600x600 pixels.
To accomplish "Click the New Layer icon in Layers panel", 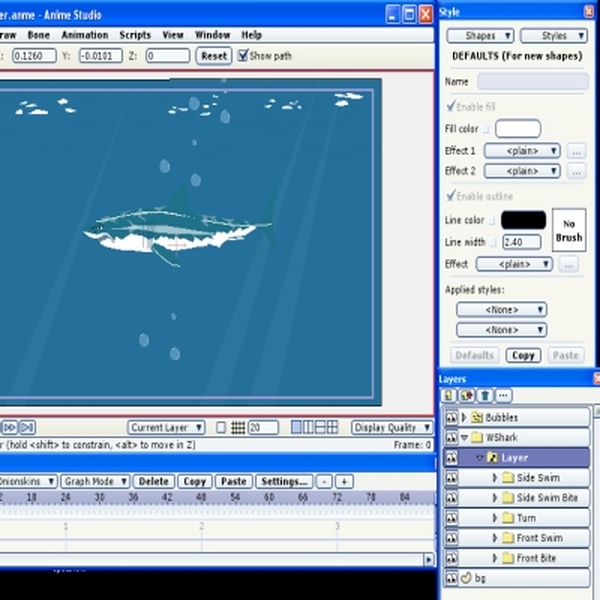I will pyautogui.click(x=448, y=395).
